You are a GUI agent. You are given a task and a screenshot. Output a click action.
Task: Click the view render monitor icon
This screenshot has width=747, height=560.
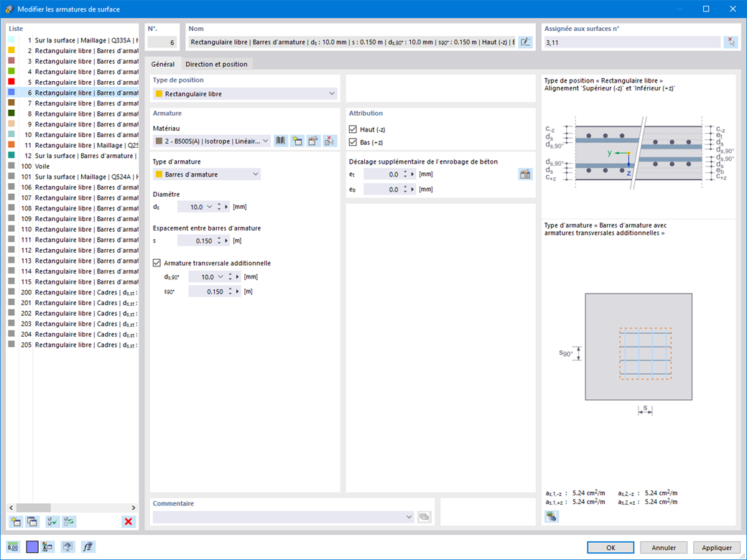(68, 546)
